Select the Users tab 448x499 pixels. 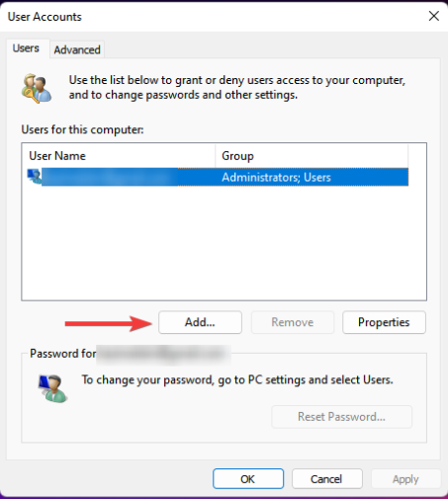26,48
